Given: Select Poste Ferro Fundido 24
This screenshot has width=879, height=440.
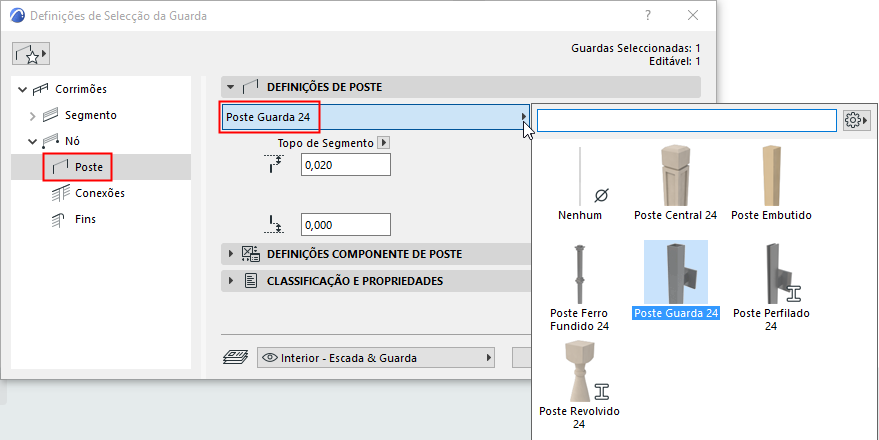Looking at the screenshot, I should click(580, 280).
